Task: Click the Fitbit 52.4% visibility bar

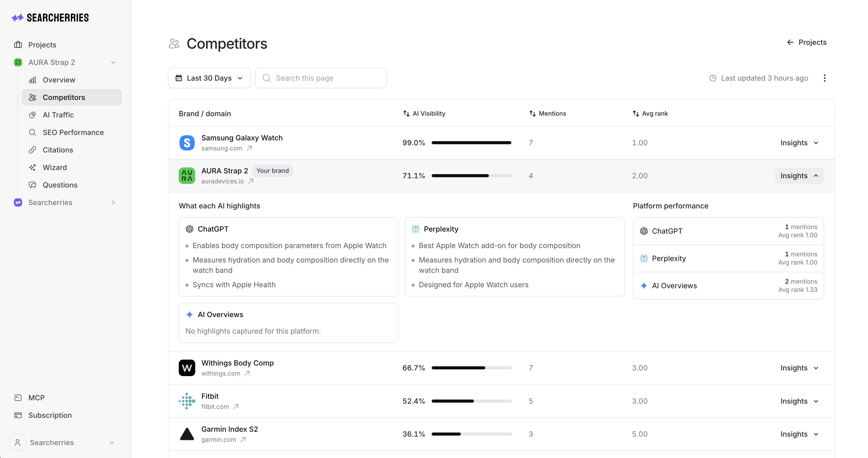Action: [471, 401]
